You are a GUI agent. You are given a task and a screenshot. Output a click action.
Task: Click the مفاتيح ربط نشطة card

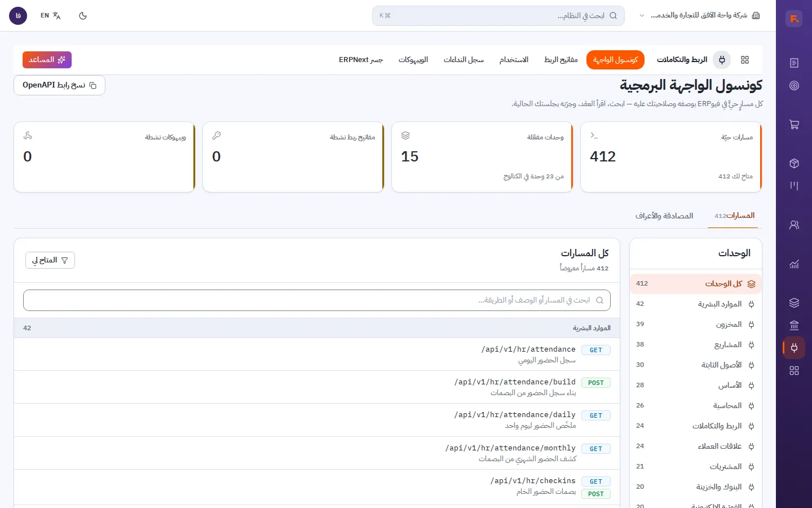[x=293, y=157]
